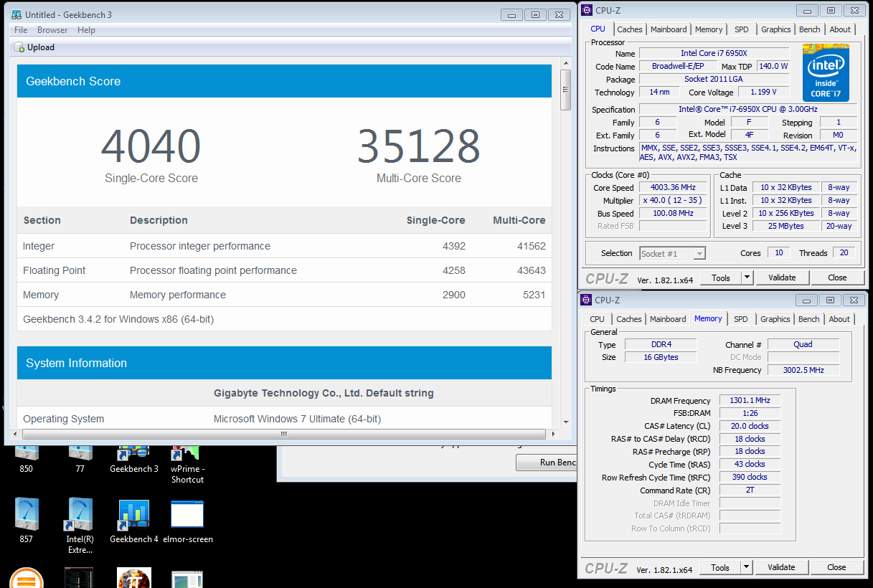
Task: Open About tab in bottom CPU-Z window
Action: coord(839,319)
